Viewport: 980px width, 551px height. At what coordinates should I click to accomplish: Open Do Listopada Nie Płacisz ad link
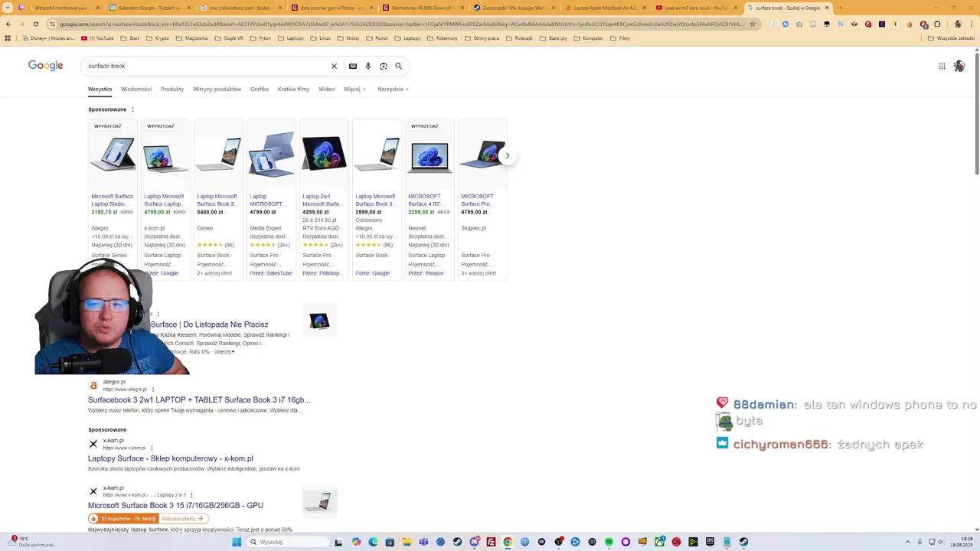[209, 324]
